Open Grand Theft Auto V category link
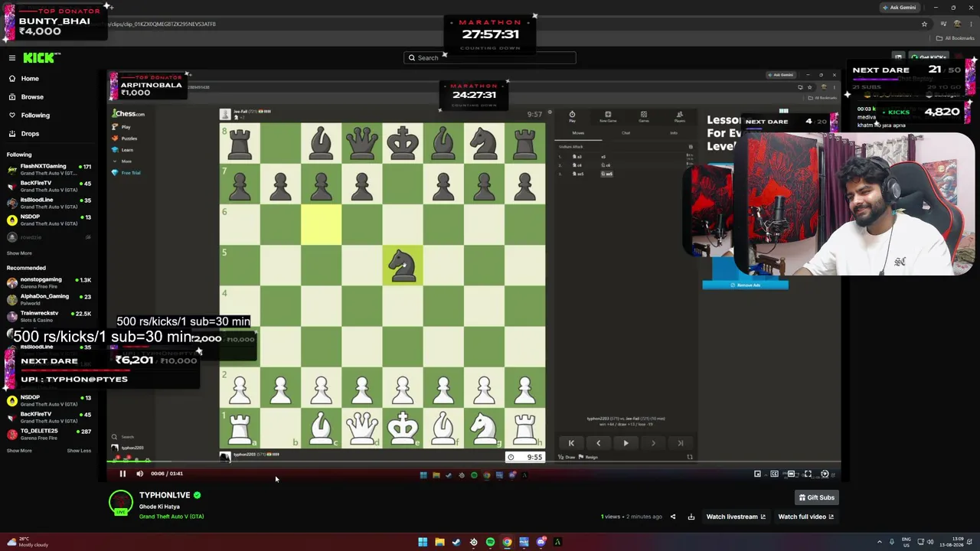The image size is (980, 551). click(x=171, y=517)
